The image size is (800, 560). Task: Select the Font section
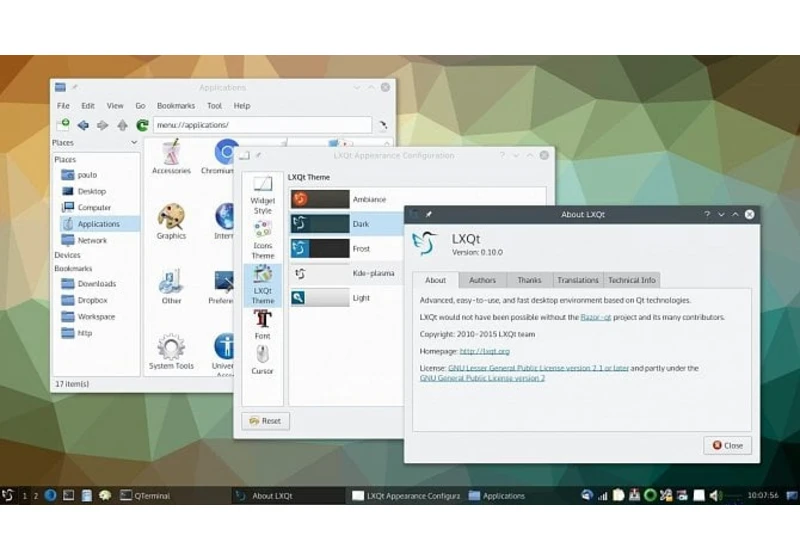[263, 325]
